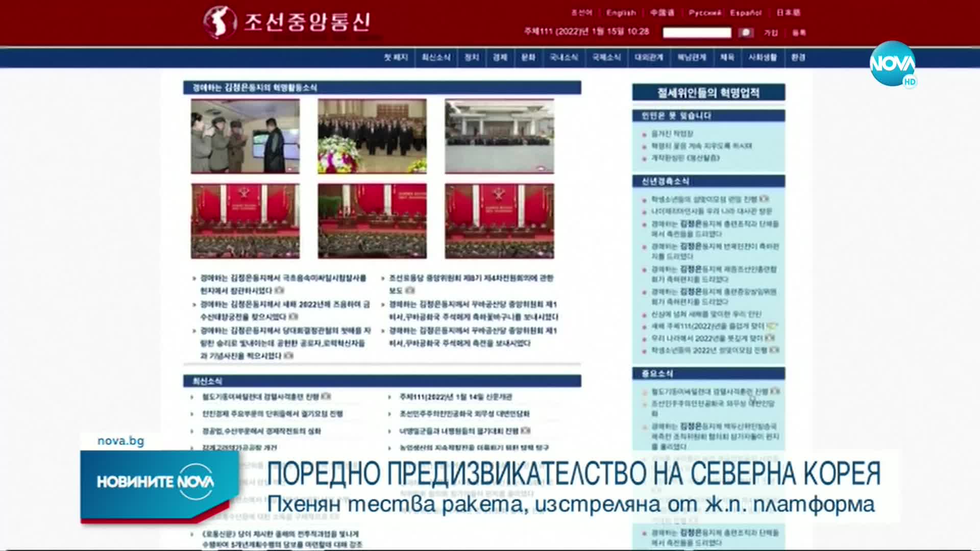
Task: Open the 극초음속미싸일시험발사 headline in the Kim Jong Un section
Action: click(x=283, y=284)
